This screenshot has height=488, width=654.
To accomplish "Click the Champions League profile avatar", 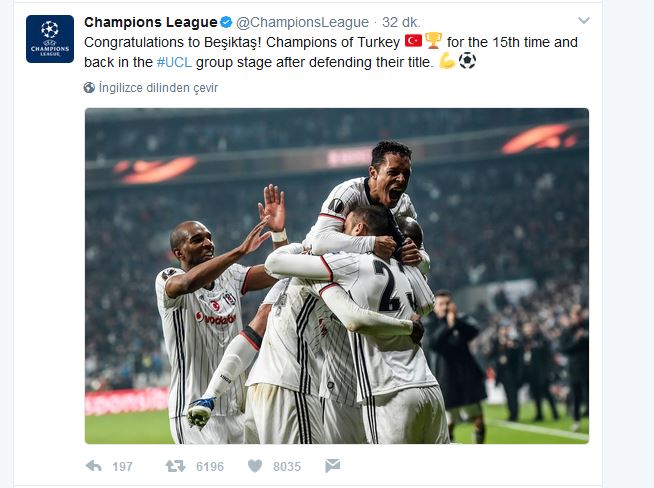I will pyautogui.click(x=50, y=39).
